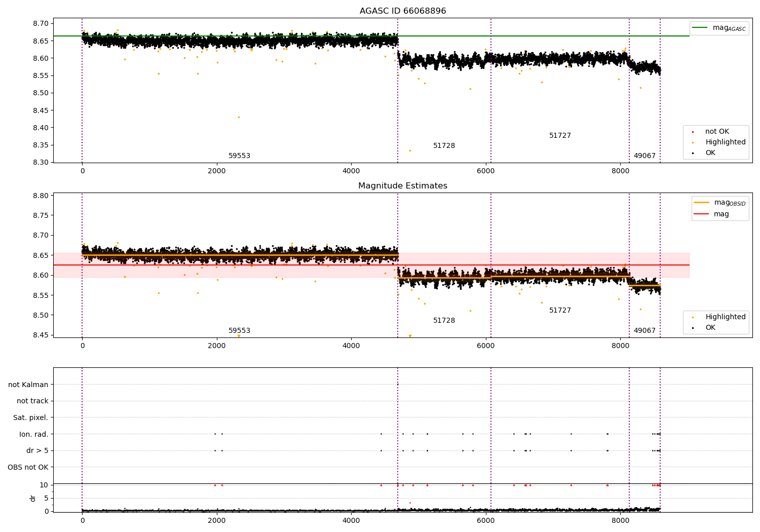
Task: Click the 'dr' axis label in the bottom plot
Action: [x=33, y=498]
